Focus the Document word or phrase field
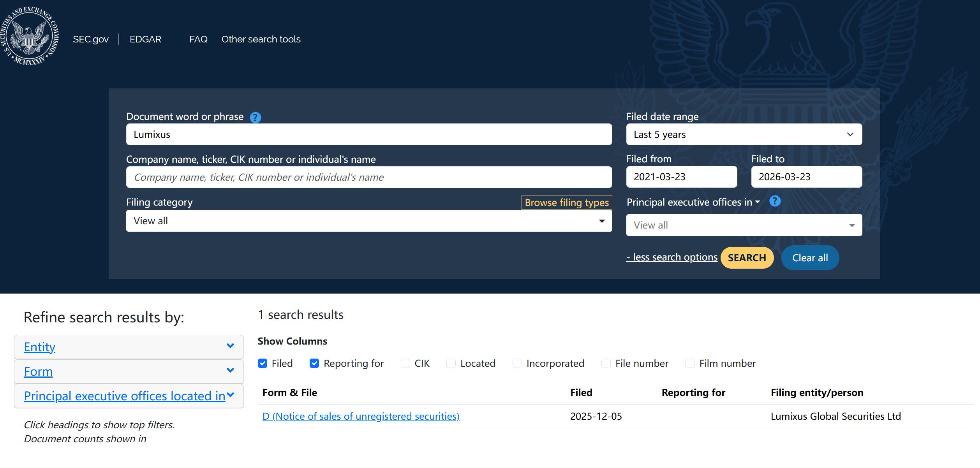 pyautogui.click(x=369, y=134)
